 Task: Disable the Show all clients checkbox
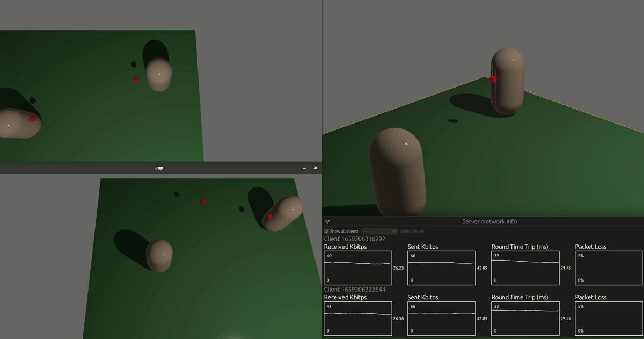pos(326,231)
